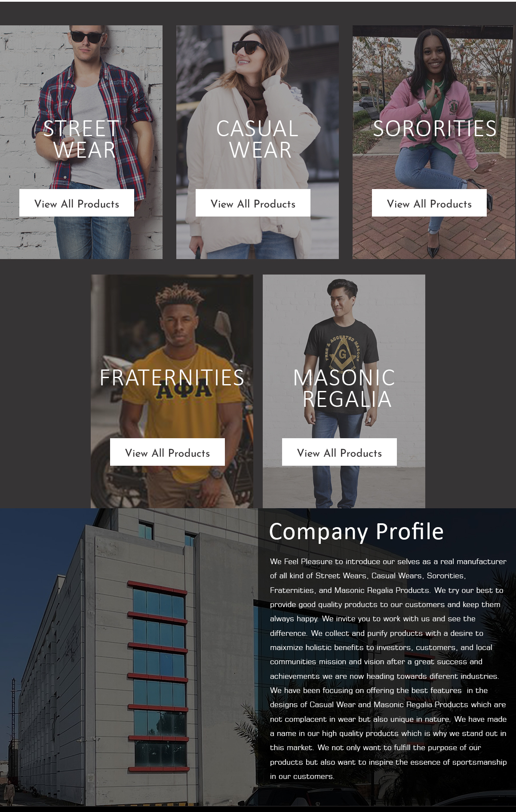516x812 pixels.
Task: Click the building photo with red window ledges
Action: pos(129,657)
